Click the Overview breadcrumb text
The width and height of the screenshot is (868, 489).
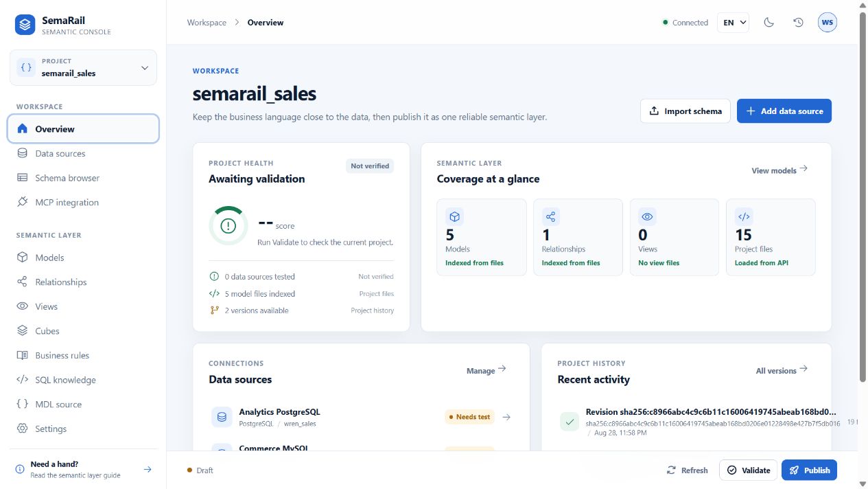click(266, 23)
